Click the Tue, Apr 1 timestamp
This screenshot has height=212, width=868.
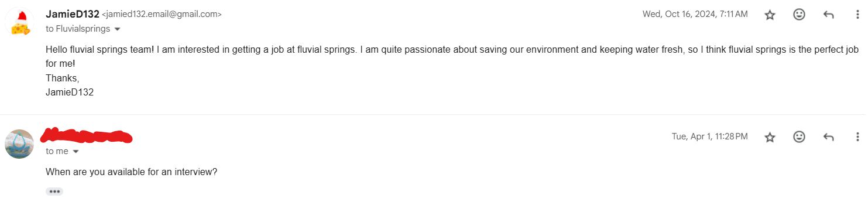tap(709, 136)
